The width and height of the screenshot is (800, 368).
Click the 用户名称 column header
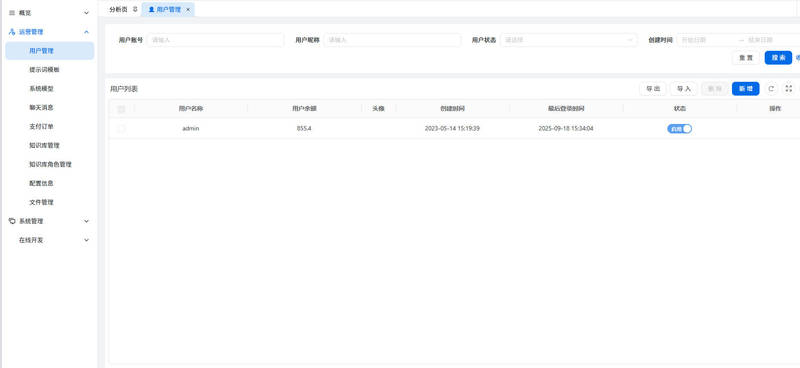191,109
